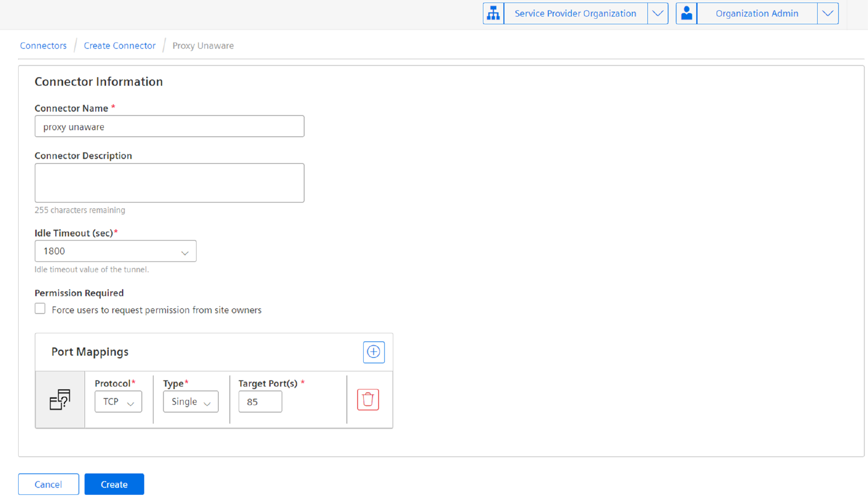868x500 pixels.
Task: Open the Protocol dropdown set to TCP
Action: [118, 402]
